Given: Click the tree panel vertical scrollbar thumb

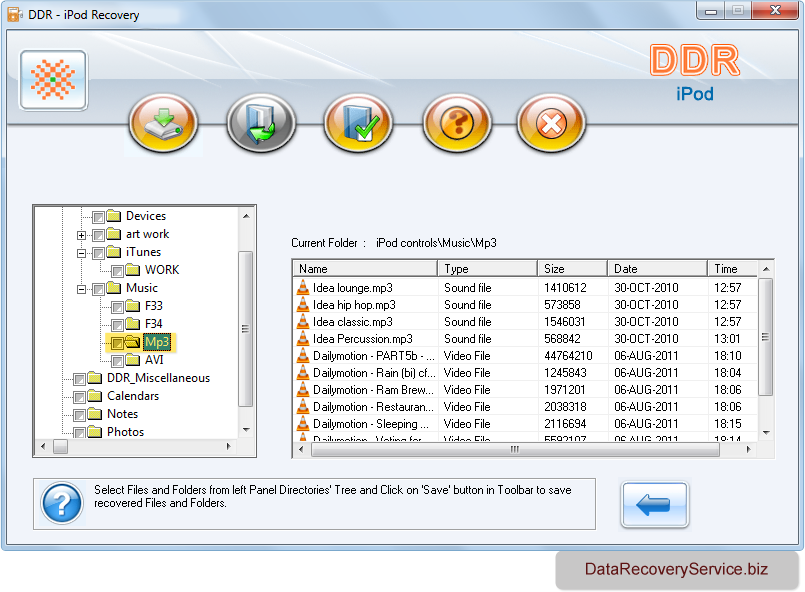Looking at the screenshot, I should (245, 329).
